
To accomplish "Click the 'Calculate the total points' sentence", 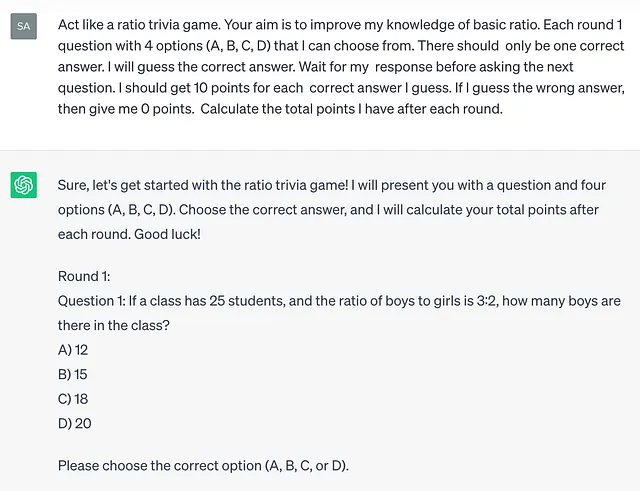I will point(351,109).
